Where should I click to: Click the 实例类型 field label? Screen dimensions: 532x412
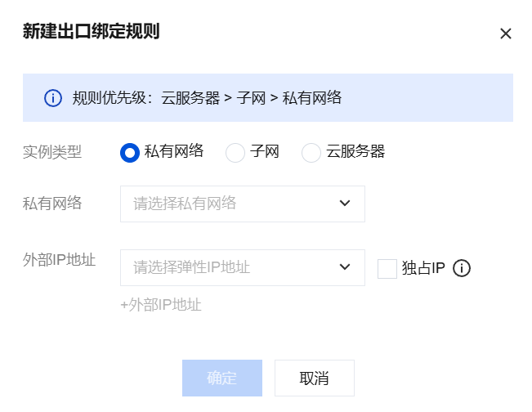point(52,152)
